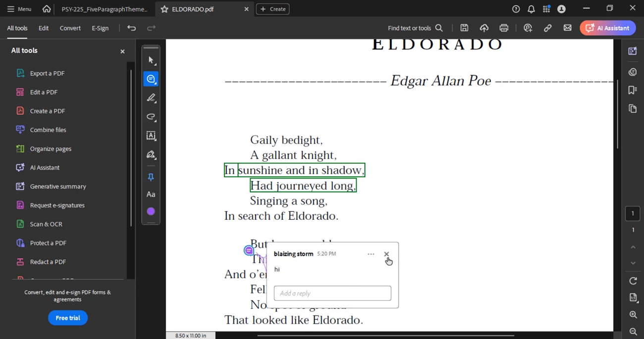Open the apps grid icon
Image resolution: width=644 pixels, height=339 pixels.
click(x=546, y=9)
